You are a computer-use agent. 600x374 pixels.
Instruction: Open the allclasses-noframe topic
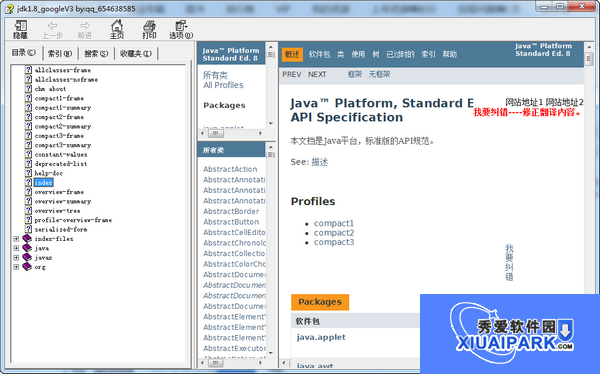tap(66, 80)
